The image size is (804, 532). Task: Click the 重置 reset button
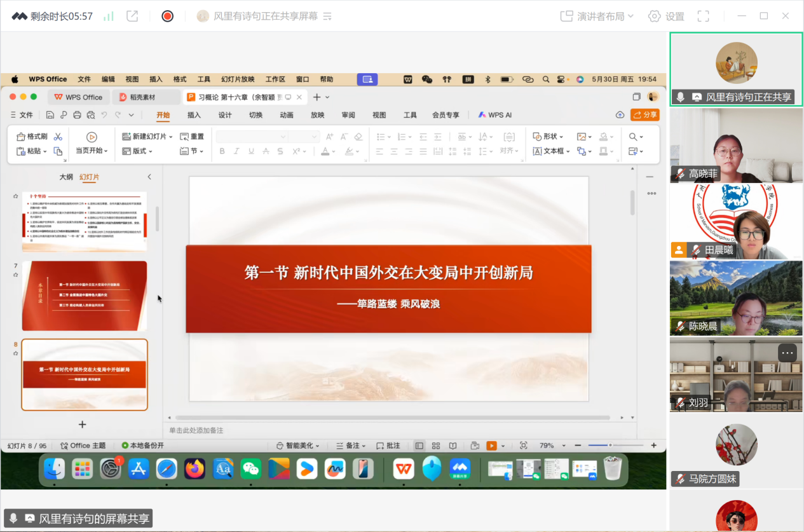point(192,137)
